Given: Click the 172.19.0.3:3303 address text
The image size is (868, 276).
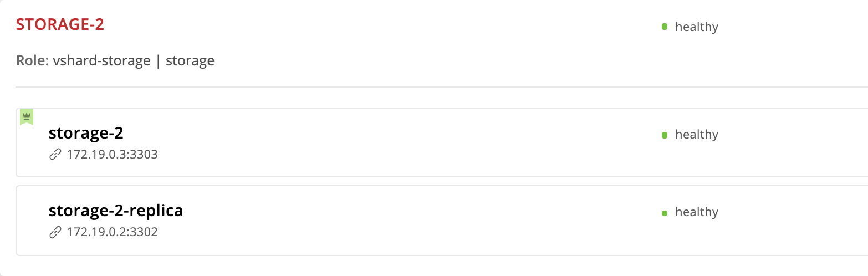Looking at the screenshot, I should (112, 155).
